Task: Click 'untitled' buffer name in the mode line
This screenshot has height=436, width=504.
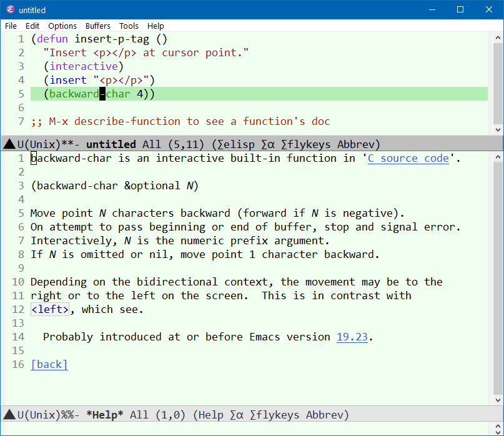Action: (111, 144)
